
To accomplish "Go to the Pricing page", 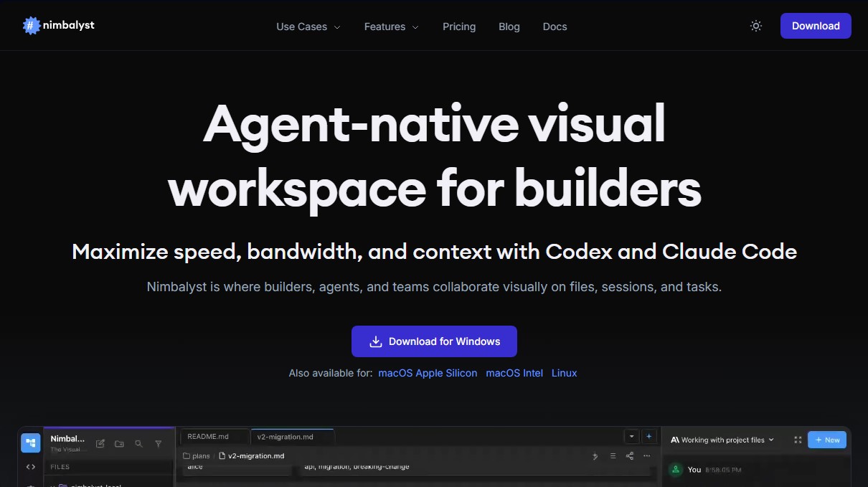I will pos(459,27).
